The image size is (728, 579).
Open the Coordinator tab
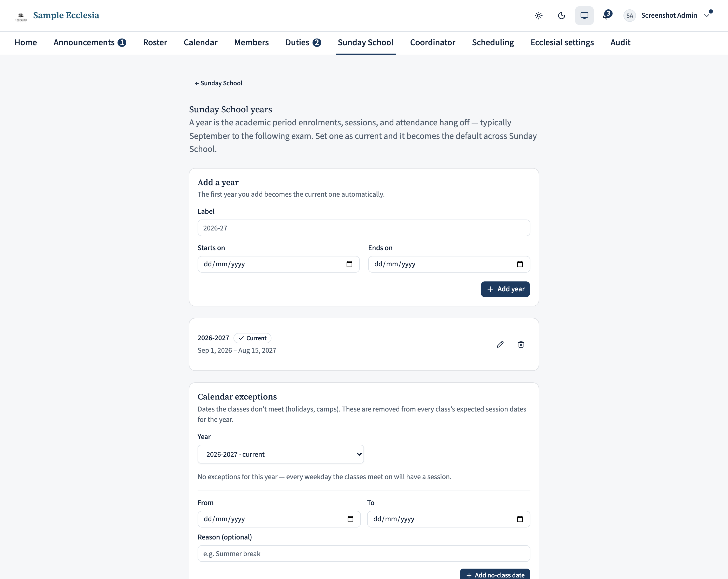[433, 42]
